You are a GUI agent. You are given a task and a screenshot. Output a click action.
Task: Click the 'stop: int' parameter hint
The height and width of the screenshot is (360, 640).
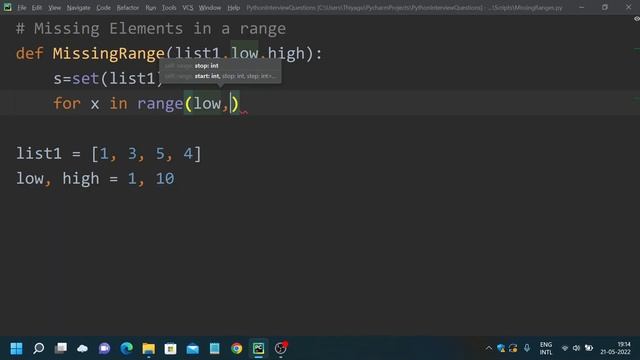[x=206, y=66]
